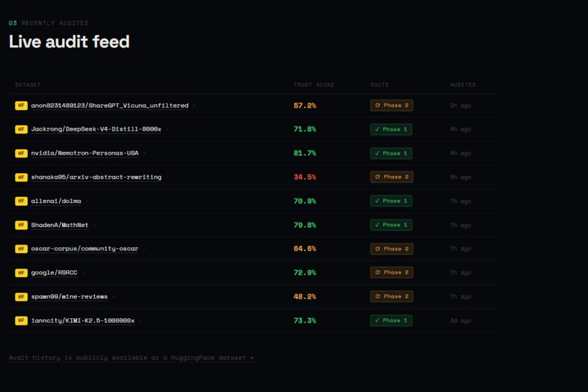Click the HF badge beside nvidia/Nemotron-Personas-USA
Screen dimensions: 588x392
[x=21, y=153]
